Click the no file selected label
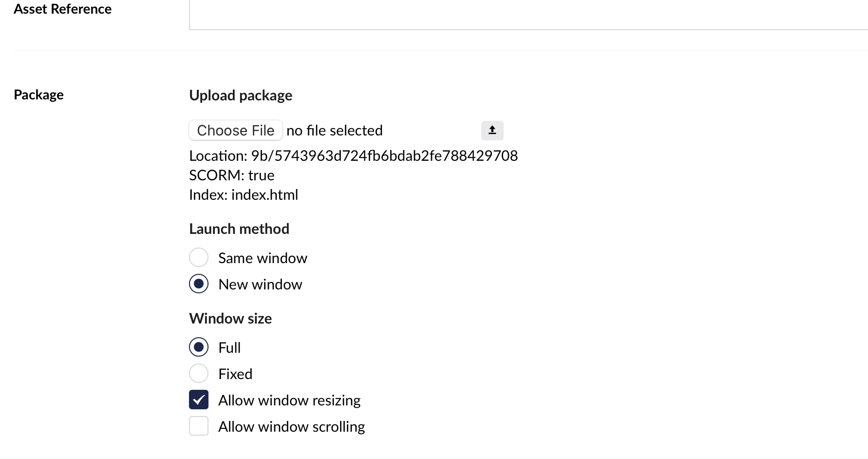The image size is (868, 459). pyautogui.click(x=334, y=130)
